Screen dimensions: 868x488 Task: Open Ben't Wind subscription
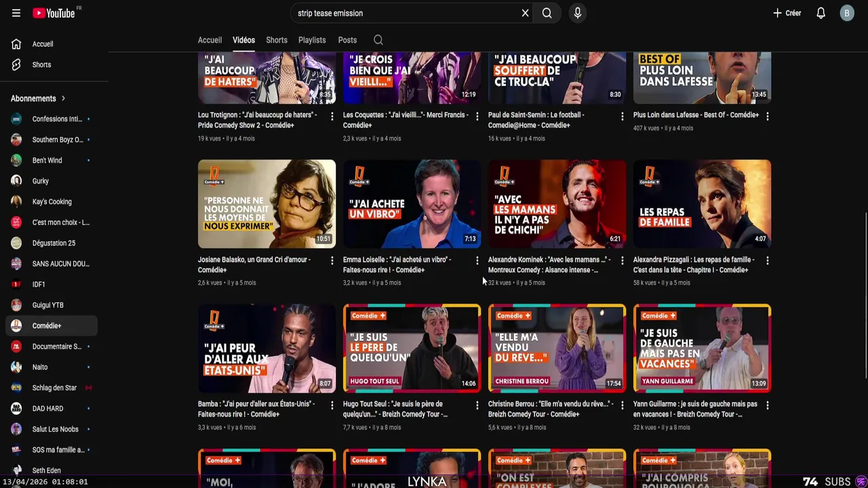pos(52,161)
